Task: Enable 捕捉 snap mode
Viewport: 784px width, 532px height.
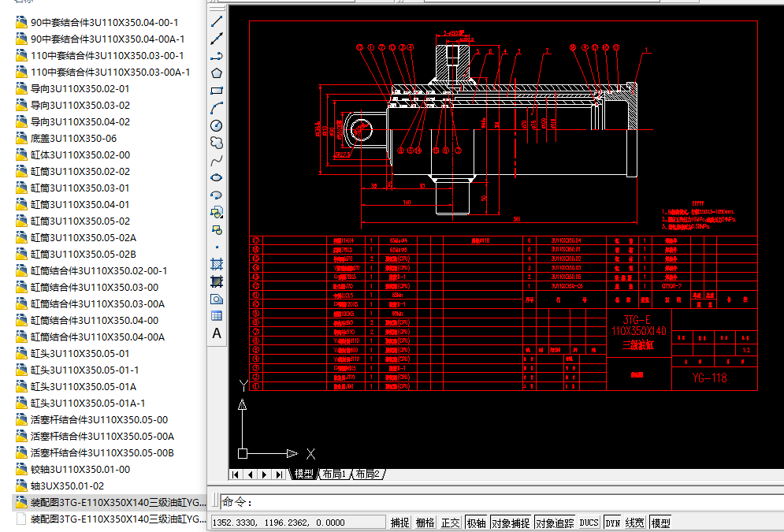Action: 400,522
